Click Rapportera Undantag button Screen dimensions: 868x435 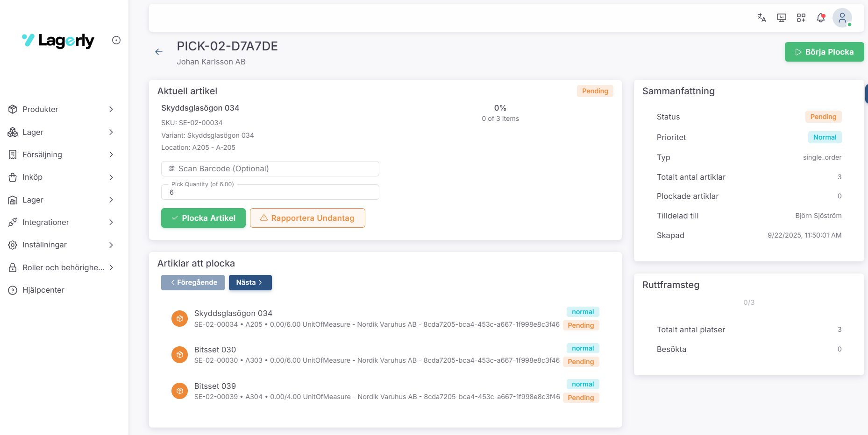coord(307,218)
